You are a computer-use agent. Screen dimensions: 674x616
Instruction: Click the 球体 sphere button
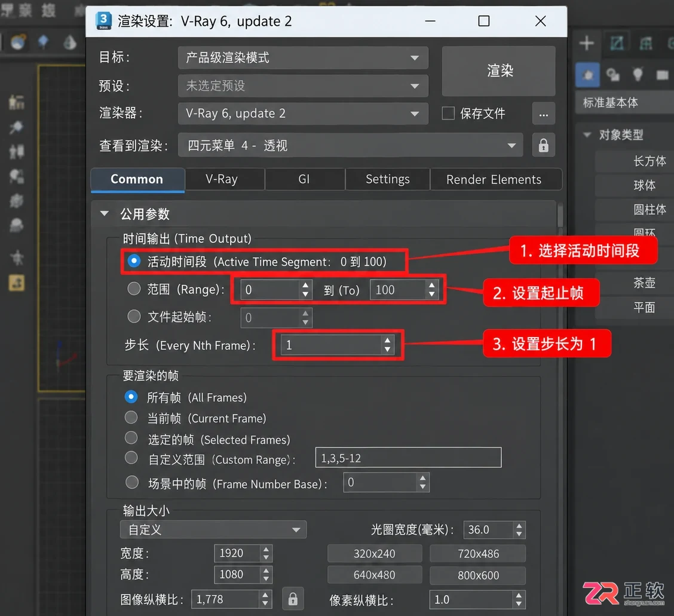pyautogui.click(x=635, y=185)
